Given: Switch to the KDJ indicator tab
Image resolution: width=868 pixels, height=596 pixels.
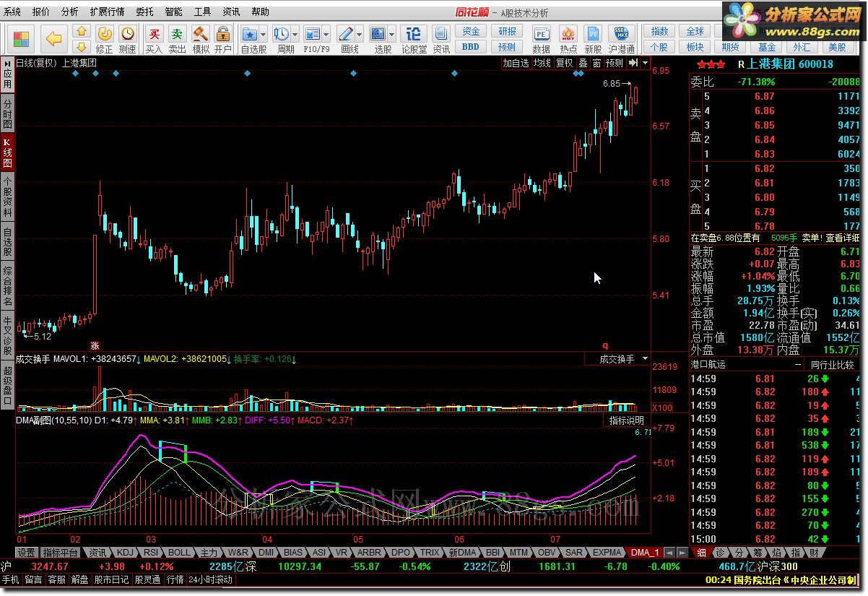Looking at the screenshot, I should [x=126, y=552].
